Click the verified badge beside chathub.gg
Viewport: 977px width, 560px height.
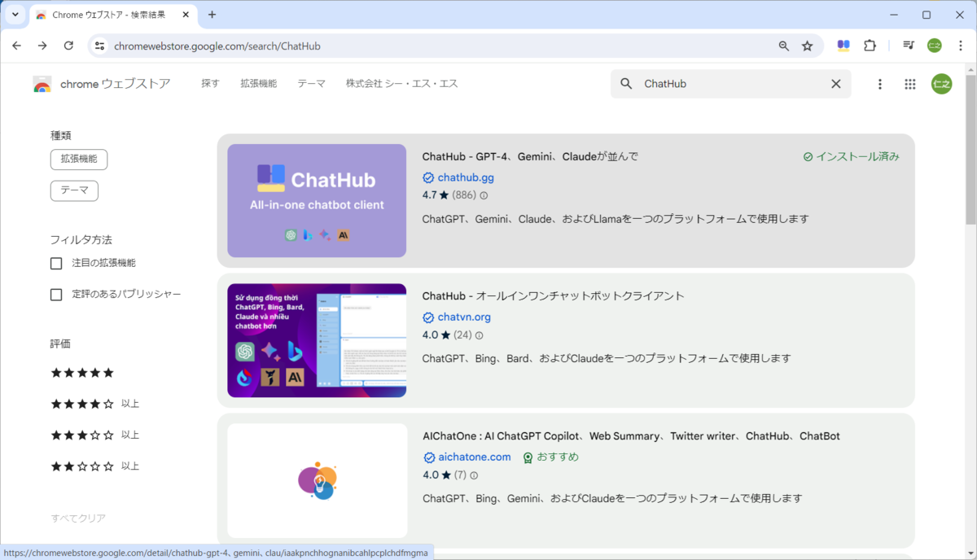pos(428,177)
